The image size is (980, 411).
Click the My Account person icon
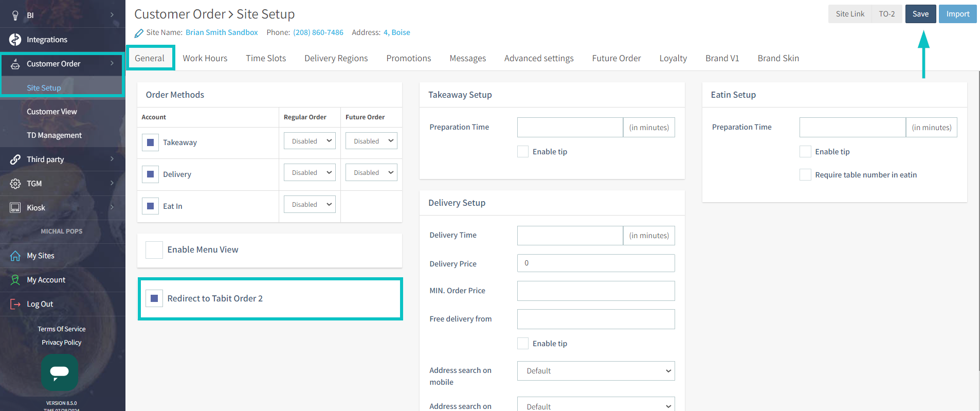point(15,280)
